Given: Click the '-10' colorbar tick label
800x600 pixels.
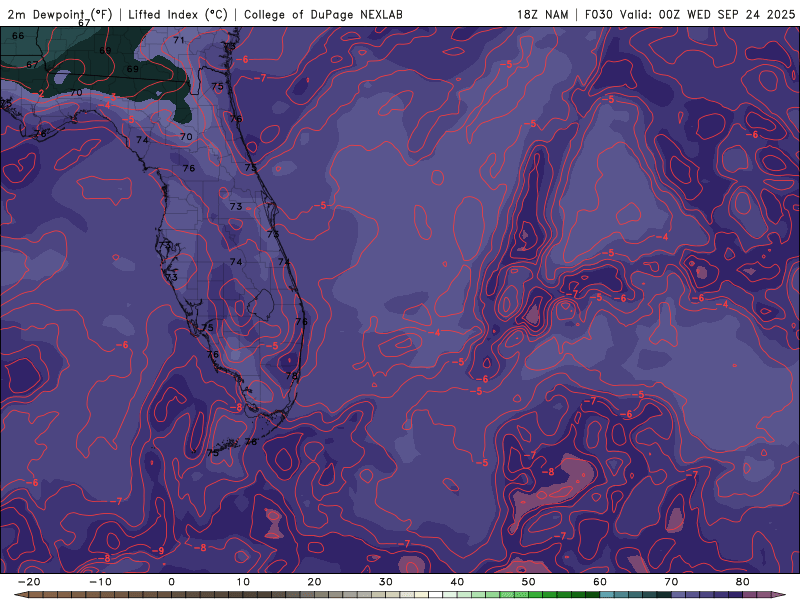Looking at the screenshot, I should tap(100, 582).
